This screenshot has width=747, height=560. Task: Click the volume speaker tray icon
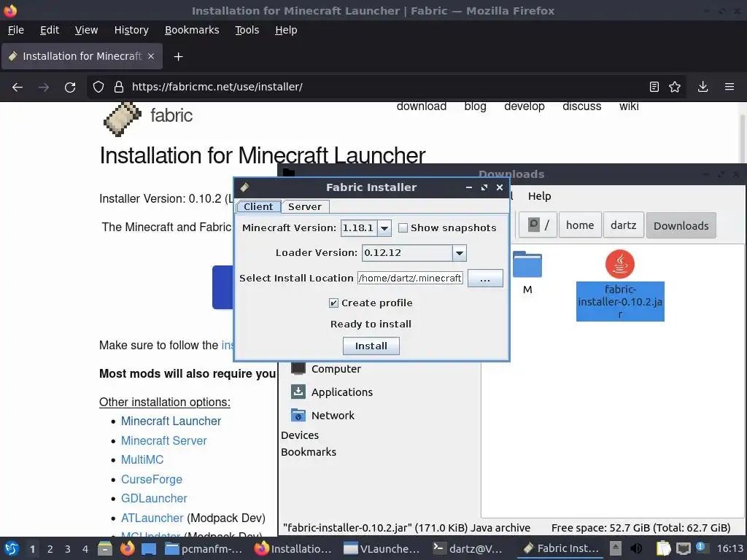[x=636, y=548]
